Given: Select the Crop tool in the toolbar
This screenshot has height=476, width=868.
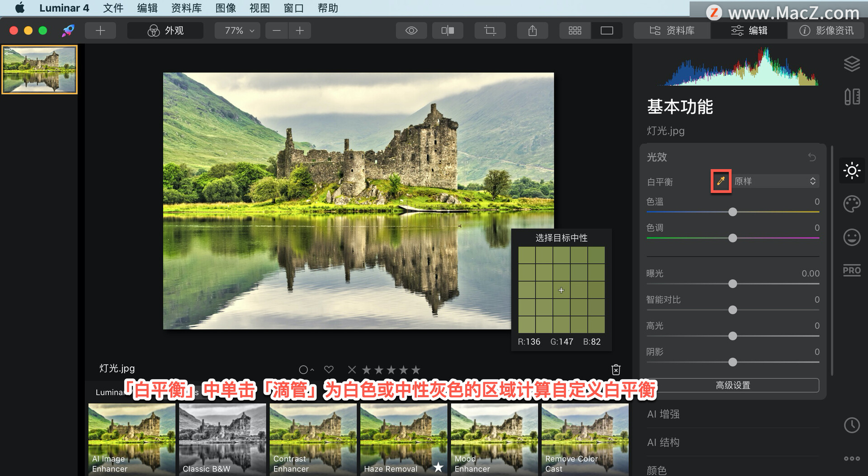Looking at the screenshot, I should click(x=490, y=30).
